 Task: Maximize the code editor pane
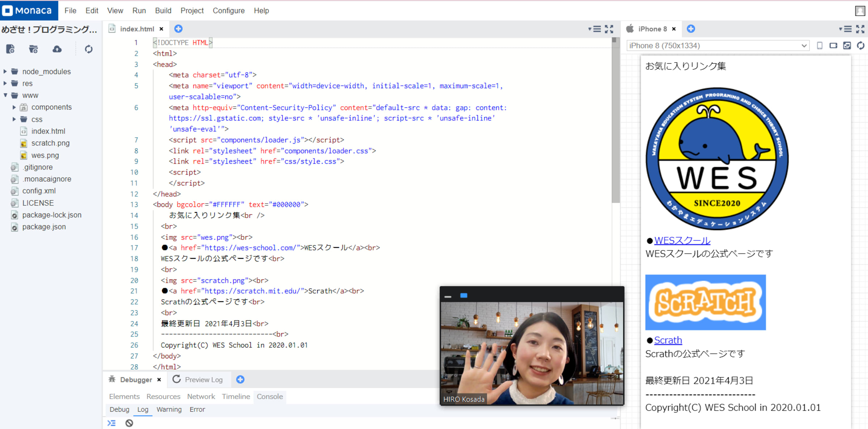609,29
